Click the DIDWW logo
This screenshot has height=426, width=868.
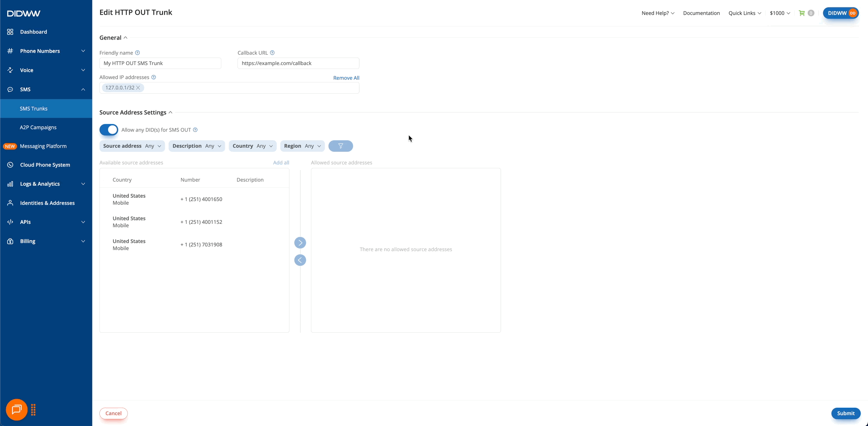[x=23, y=13]
